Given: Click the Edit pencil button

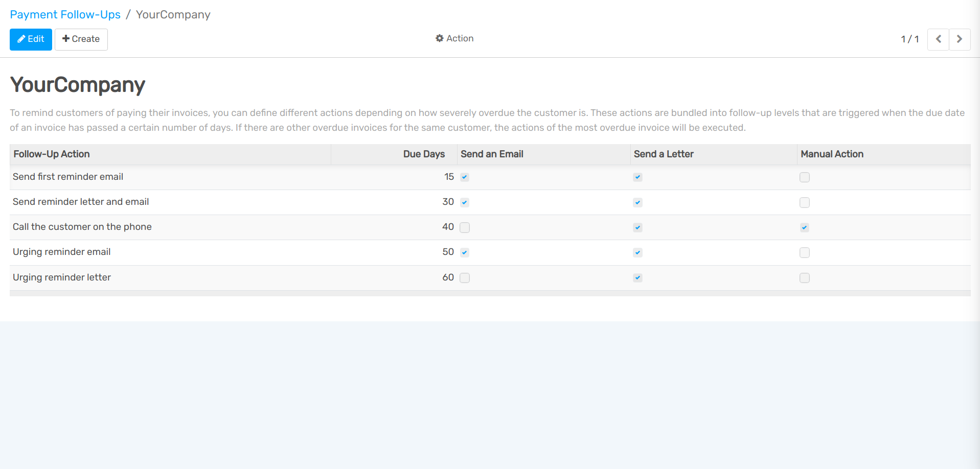Looking at the screenshot, I should tap(31, 39).
